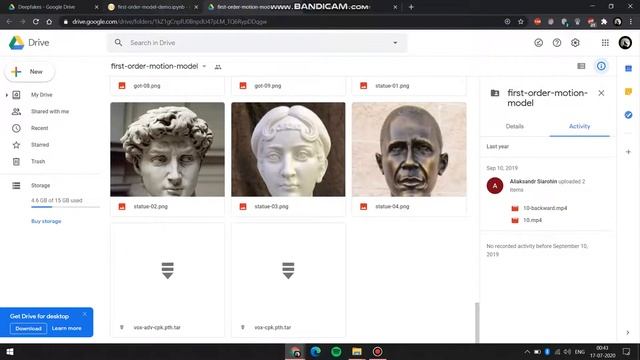Click the statue-04.png file name
Screen dimensions: 640x360
(392, 207)
